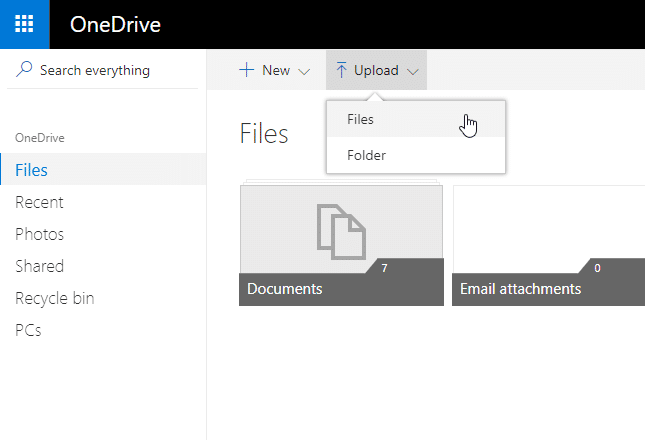
Task: Open PCs in the sidebar
Action: (28, 330)
